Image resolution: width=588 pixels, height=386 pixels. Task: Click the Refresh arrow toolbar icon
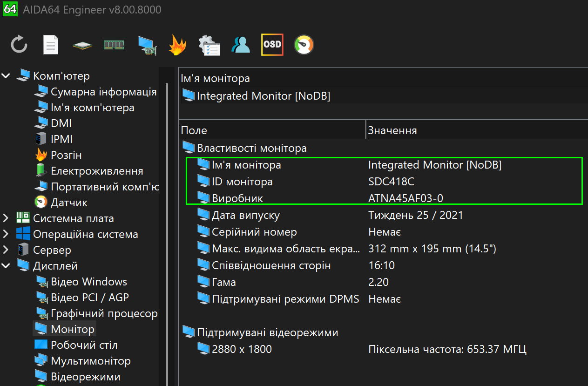click(19, 45)
